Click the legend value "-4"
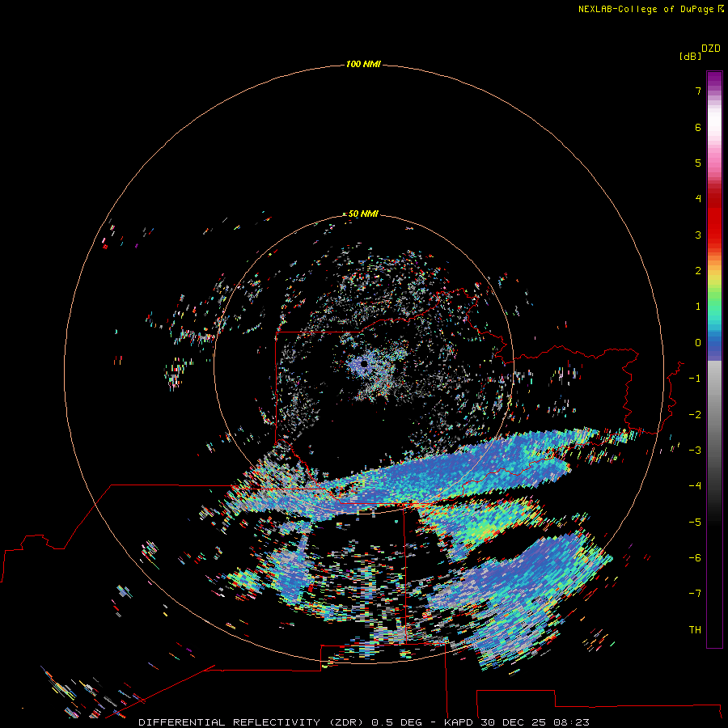Viewport: 728px width, 728px height. pos(695,486)
